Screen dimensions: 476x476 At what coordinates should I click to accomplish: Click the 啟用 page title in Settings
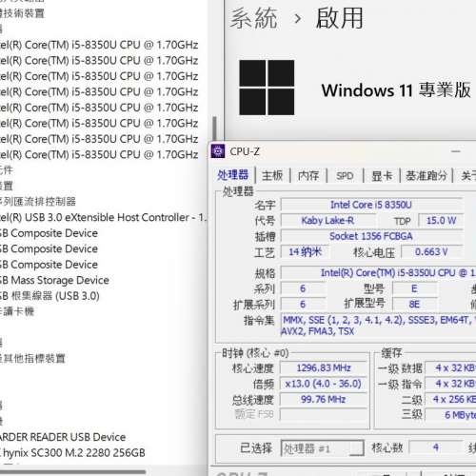[339, 18]
